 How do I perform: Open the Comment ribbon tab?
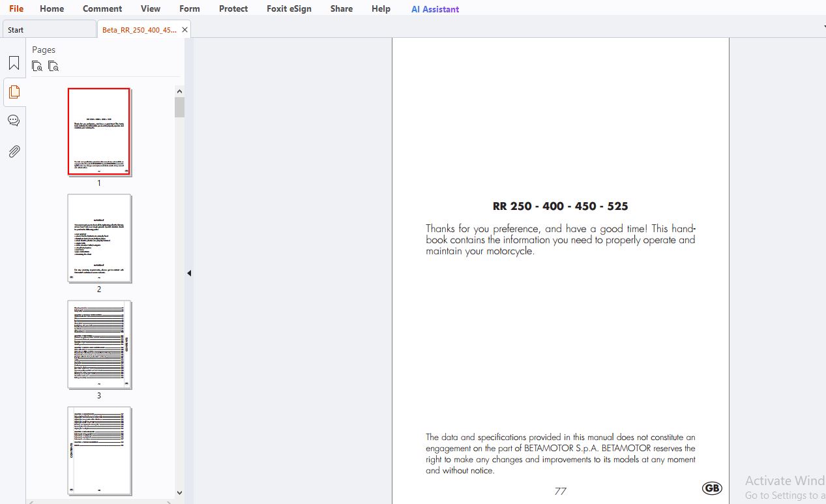pos(102,8)
